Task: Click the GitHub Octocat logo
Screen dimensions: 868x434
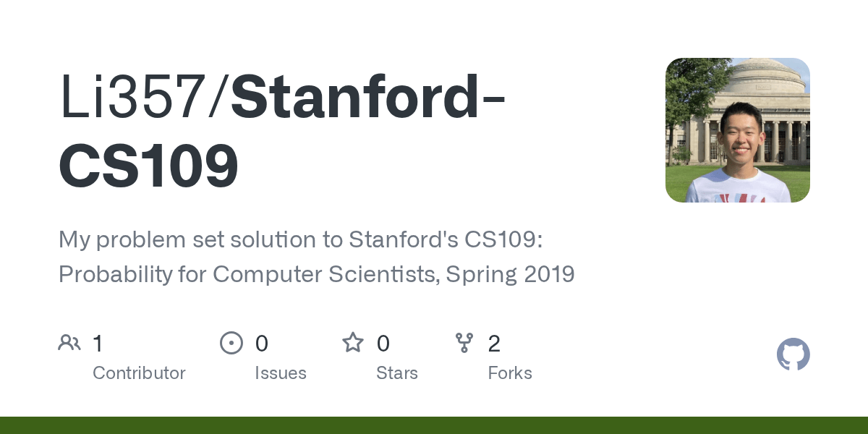Action: pos(793,354)
